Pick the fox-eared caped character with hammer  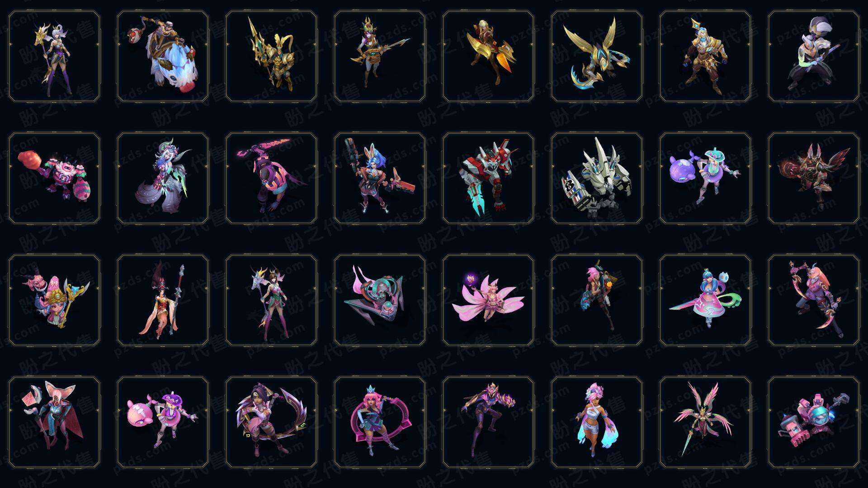(x=54, y=422)
